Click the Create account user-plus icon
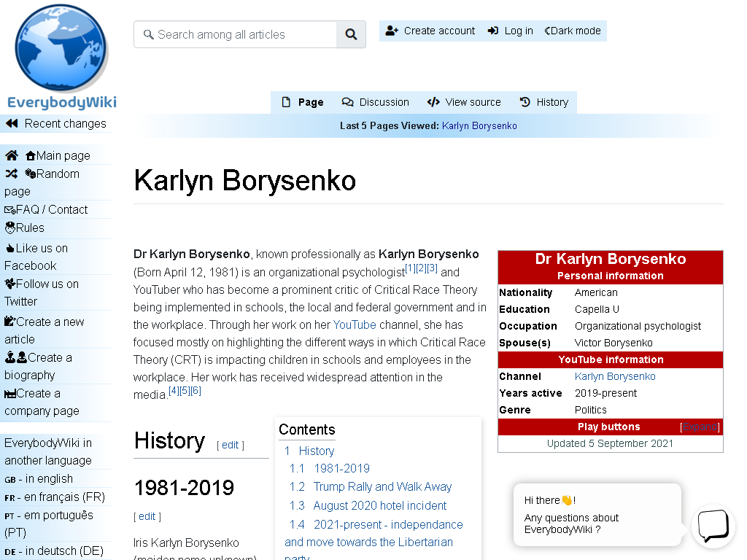747x560 pixels. (392, 31)
